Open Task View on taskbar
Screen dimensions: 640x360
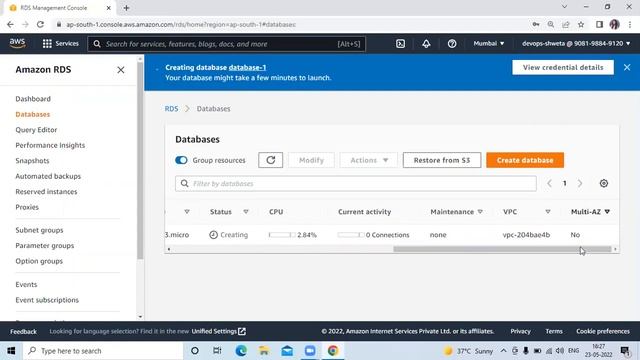(x=217, y=351)
